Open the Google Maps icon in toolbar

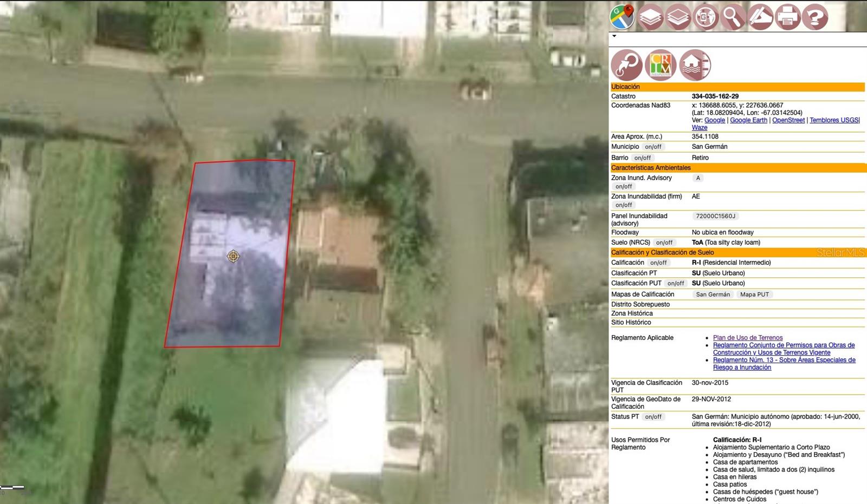[622, 17]
